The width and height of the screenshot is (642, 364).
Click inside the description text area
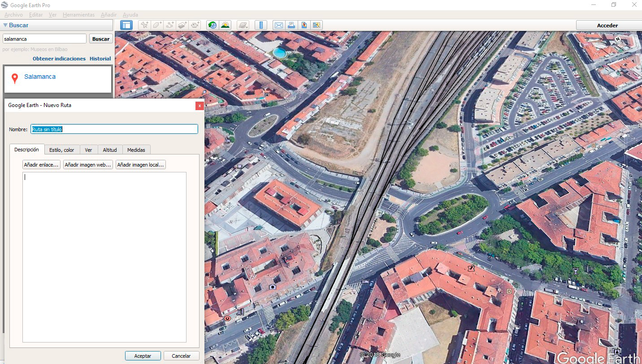pos(104,257)
